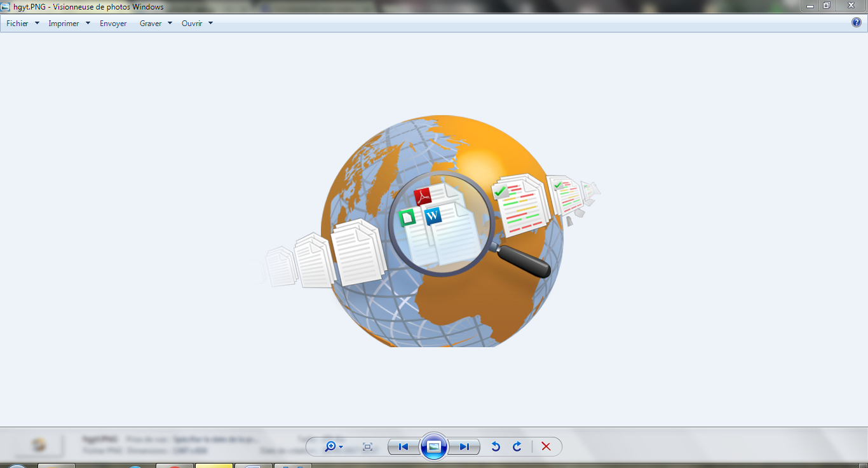Expand the Ouvrir dropdown
The image size is (868, 468).
point(210,24)
